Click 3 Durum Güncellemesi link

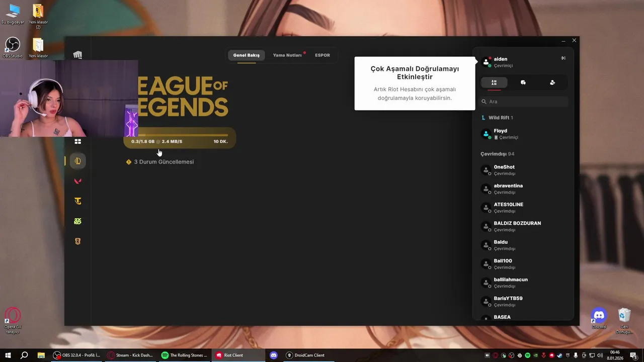[x=164, y=162]
